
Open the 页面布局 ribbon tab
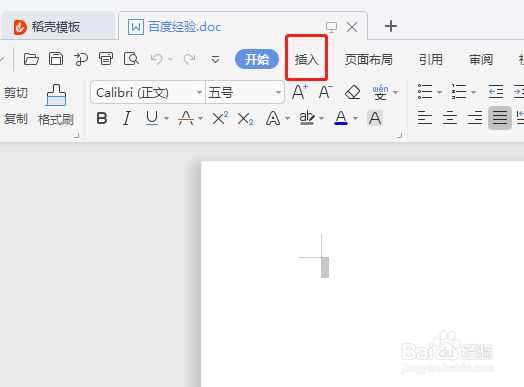tap(369, 59)
